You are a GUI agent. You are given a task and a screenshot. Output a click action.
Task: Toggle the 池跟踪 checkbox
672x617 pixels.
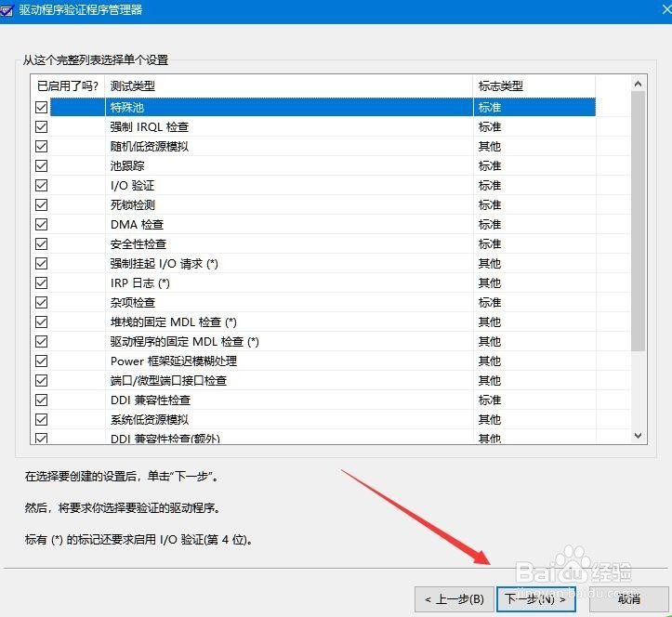[x=41, y=165]
